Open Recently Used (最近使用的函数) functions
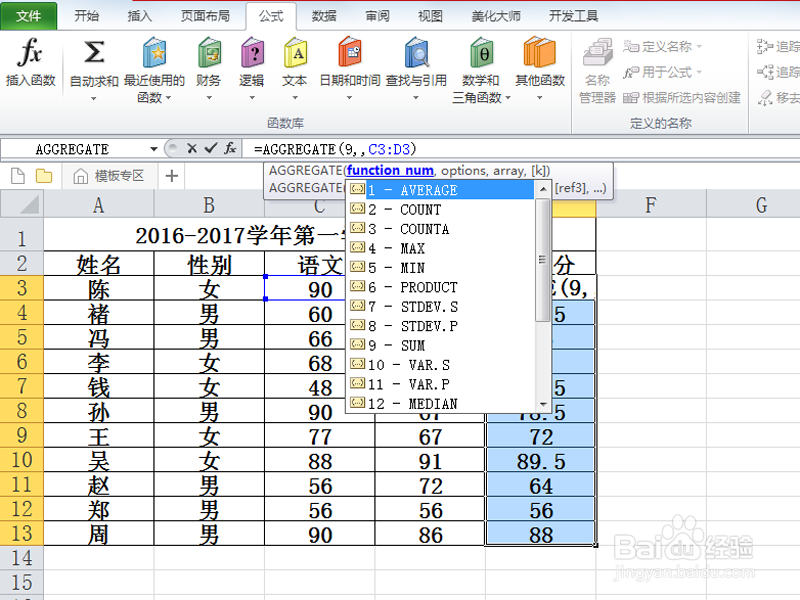 click(154, 69)
